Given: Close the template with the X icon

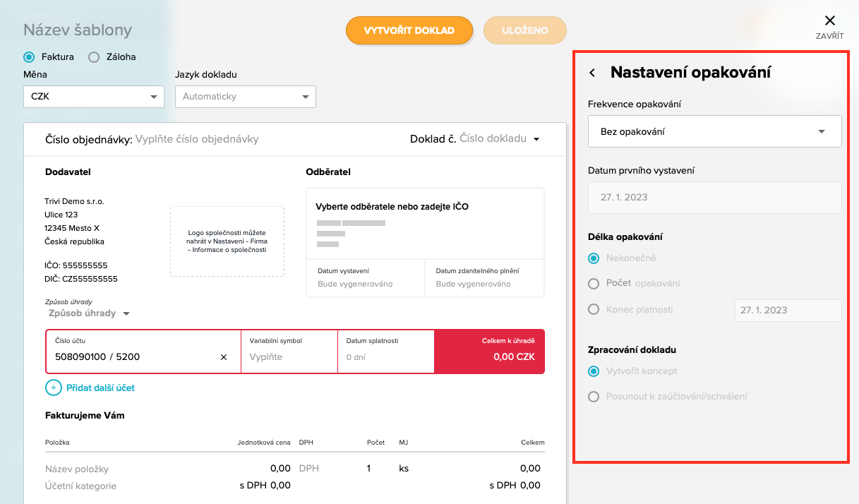Looking at the screenshot, I should point(829,21).
